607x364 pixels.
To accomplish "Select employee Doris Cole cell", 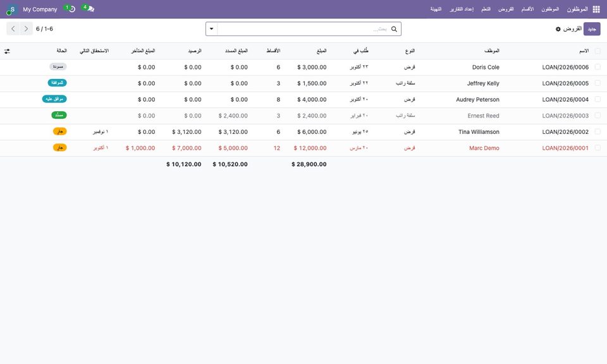I will (x=486, y=68).
